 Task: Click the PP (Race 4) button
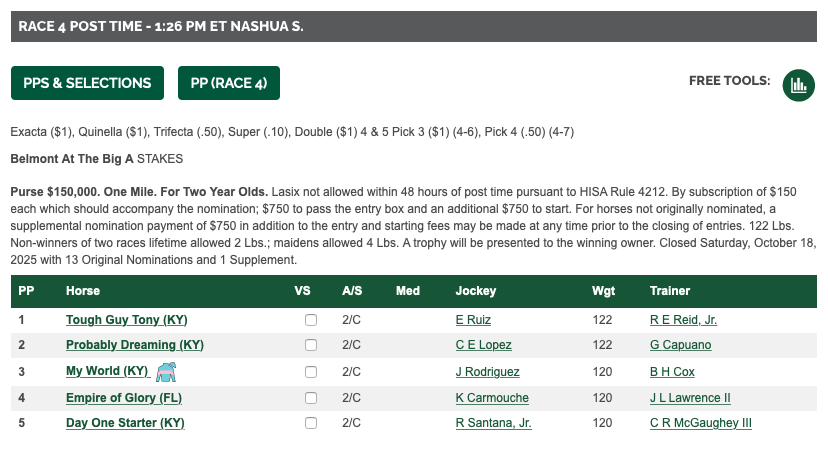tap(229, 84)
